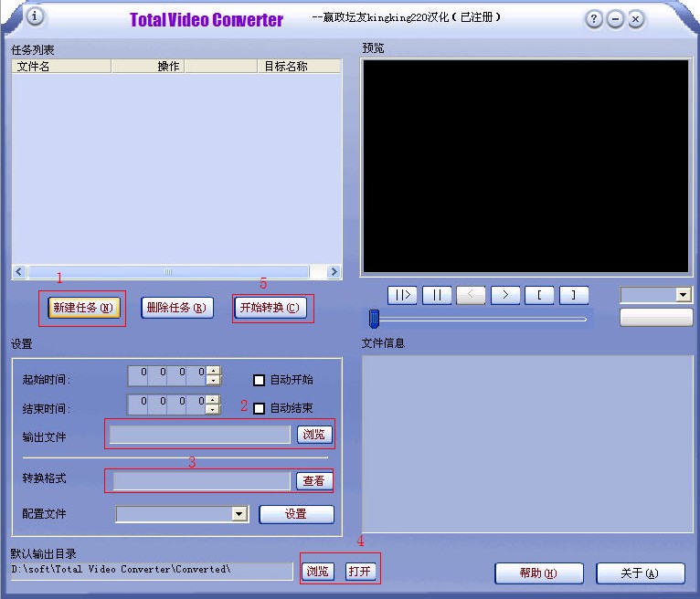This screenshot has height=599, width=700.
Task: Decrease the 结束时间 value with down arrow
Action: point(214,409)
